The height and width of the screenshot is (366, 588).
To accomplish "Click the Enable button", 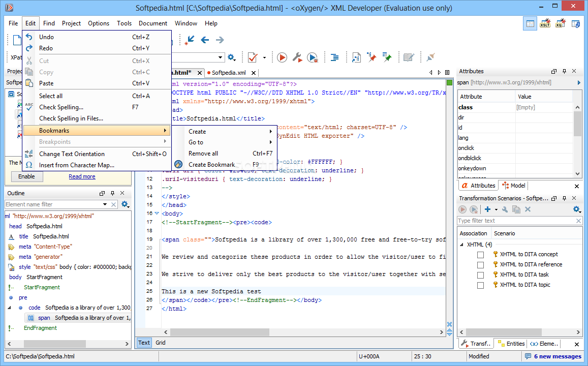I will pyautogui.click(x=26, y=176).
